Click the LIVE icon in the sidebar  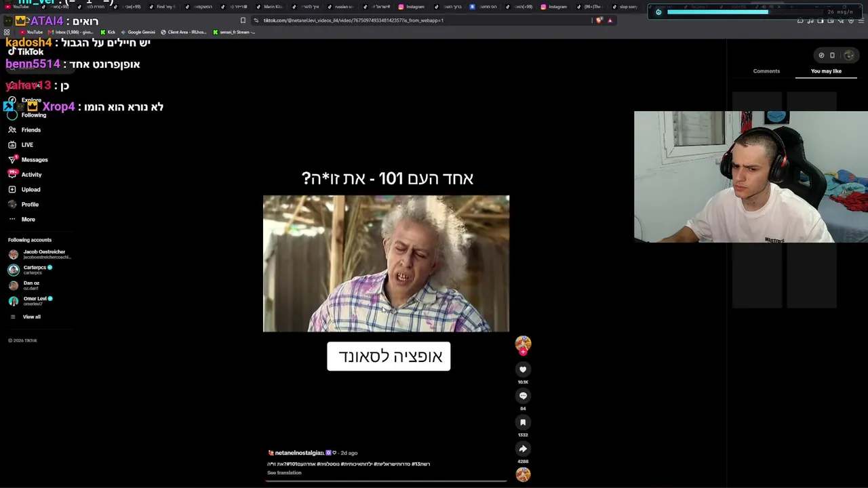point(12,144)
